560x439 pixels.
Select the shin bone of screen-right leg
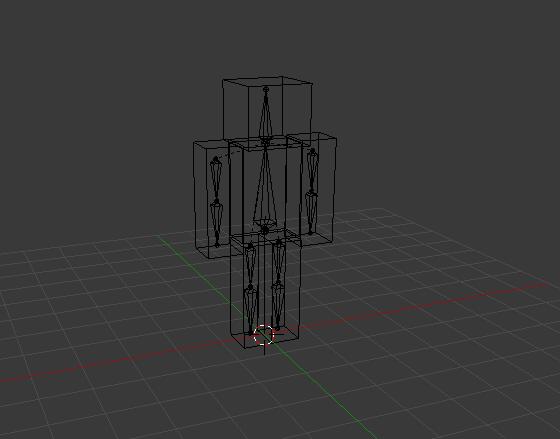pos(278,306)
